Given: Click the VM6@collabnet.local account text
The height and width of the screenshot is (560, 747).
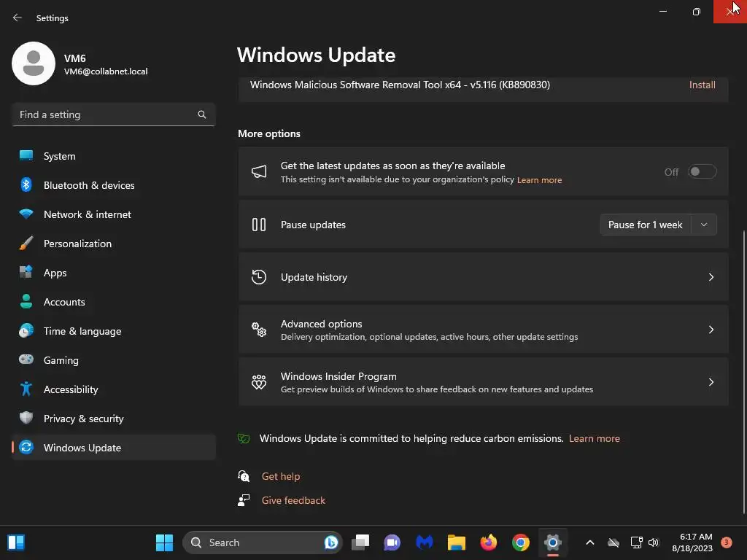Looking at the screenshot, I should [106, 71].
